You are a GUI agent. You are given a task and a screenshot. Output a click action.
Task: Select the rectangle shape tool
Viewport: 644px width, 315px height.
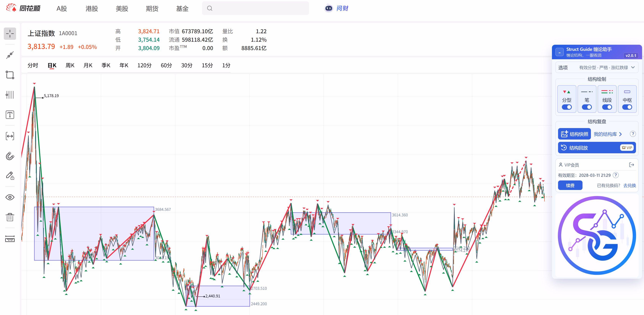click(10, 75)
